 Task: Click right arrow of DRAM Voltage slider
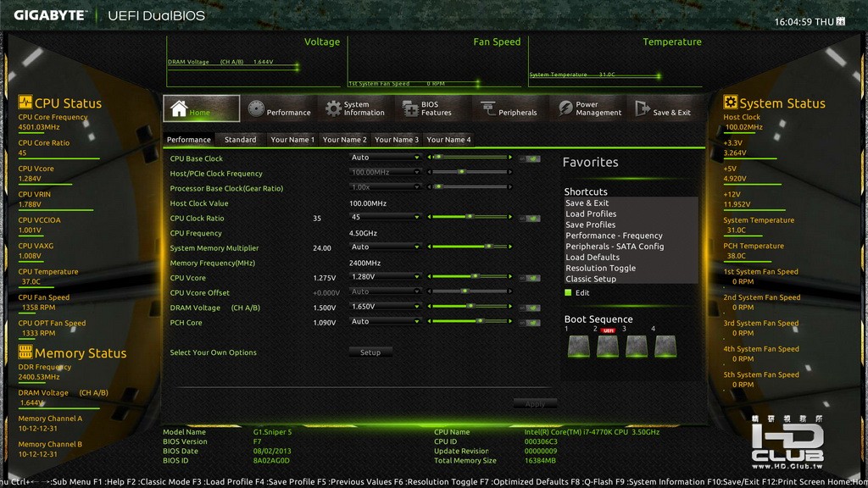[509, 307]
